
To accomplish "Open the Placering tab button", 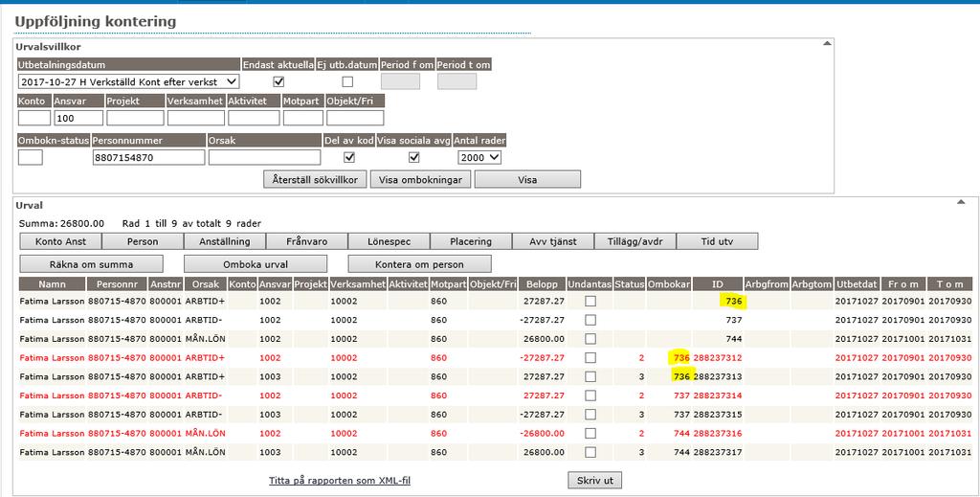I will point(471,241).
